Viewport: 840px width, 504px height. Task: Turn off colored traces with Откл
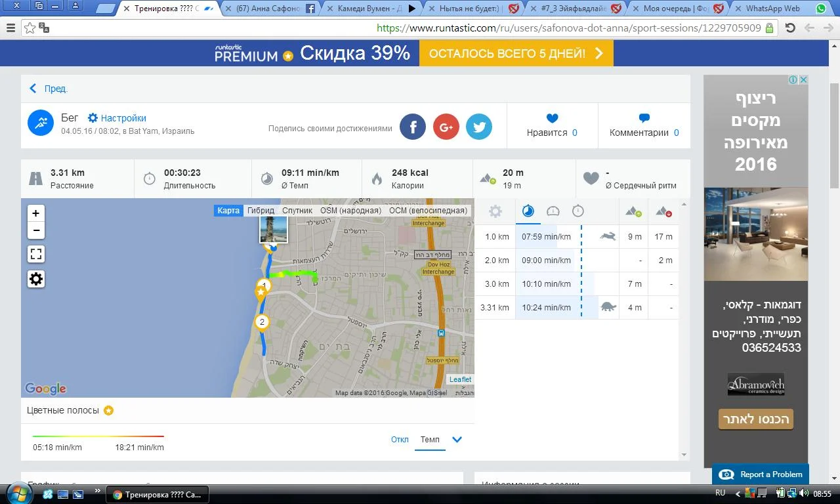pos(400,440)
